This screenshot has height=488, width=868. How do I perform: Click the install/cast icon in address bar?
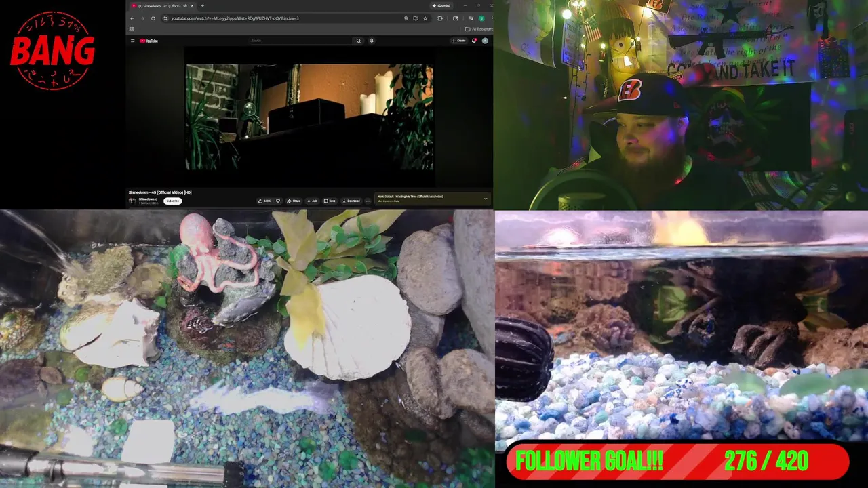[x=416, y=18]
